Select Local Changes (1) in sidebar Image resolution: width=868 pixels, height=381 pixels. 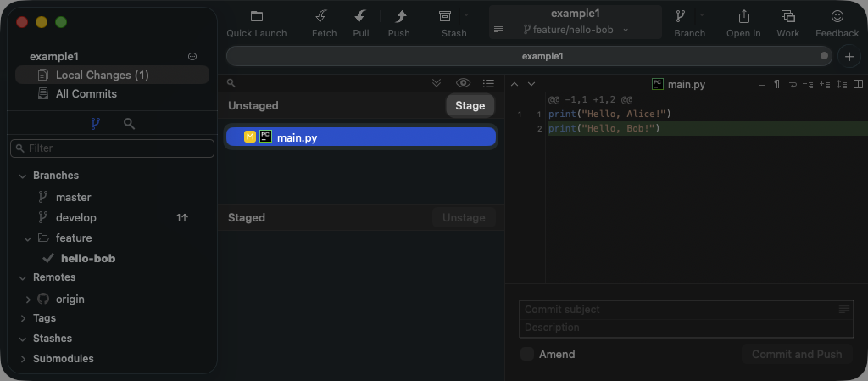[x=102, y=75]
